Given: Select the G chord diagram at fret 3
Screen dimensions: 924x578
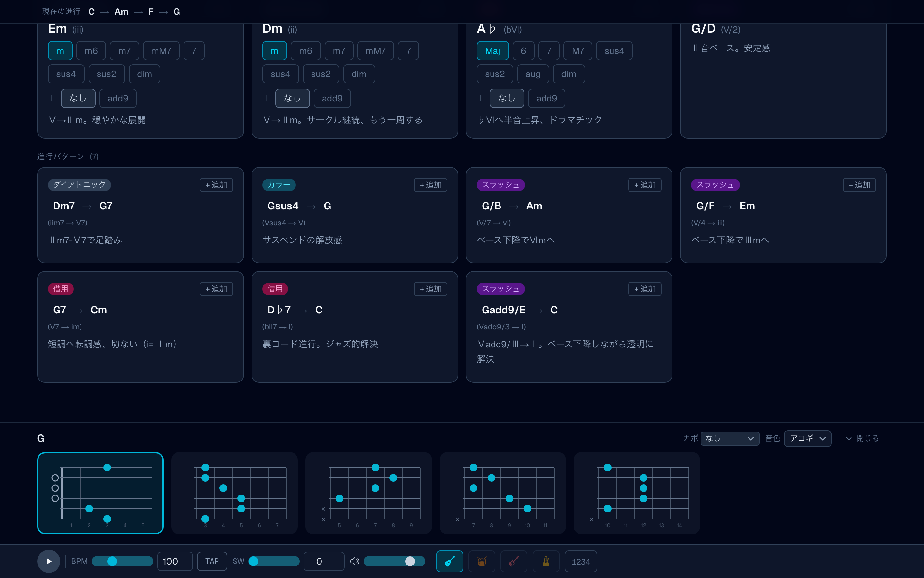Looking at the screenshot, I should click(235, 493).
